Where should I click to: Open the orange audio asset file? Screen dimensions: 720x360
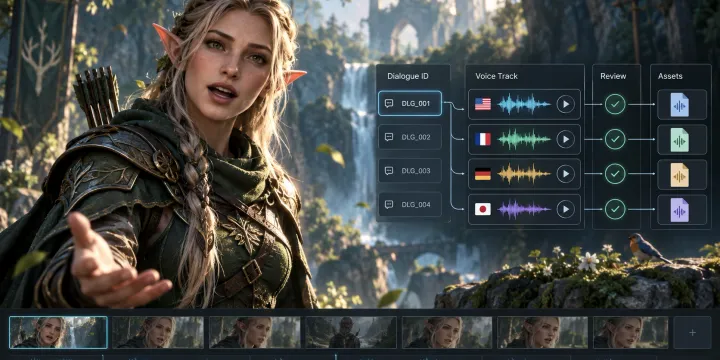click(680, 175)
